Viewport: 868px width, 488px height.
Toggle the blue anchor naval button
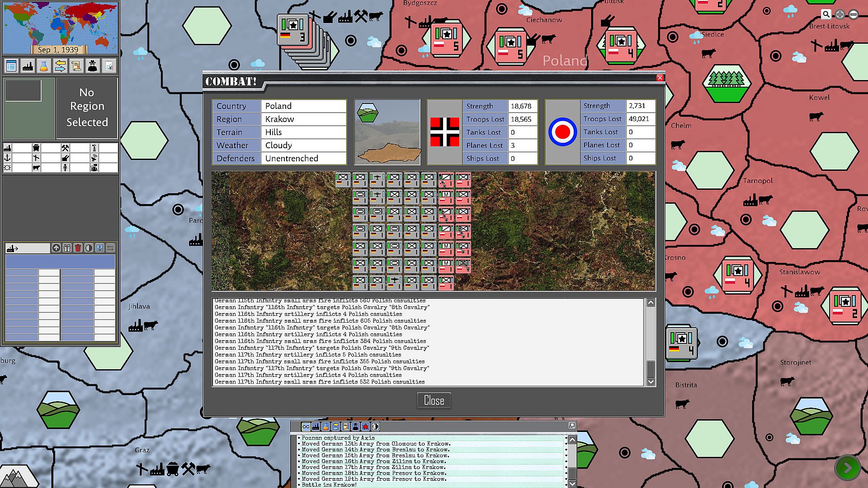tap(99, 248)
